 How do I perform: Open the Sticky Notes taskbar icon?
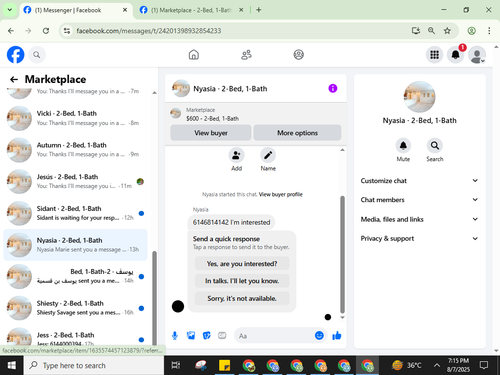[224, 365]
